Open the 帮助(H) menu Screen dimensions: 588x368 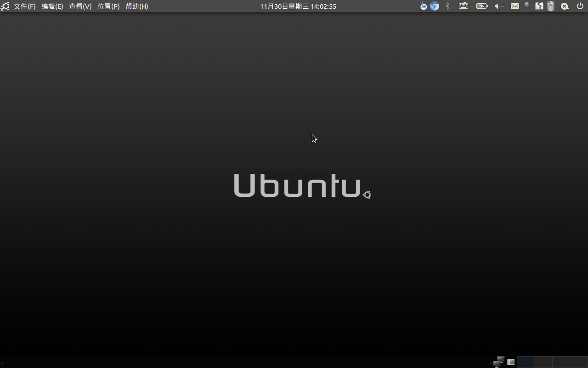(x=137, y=6)
